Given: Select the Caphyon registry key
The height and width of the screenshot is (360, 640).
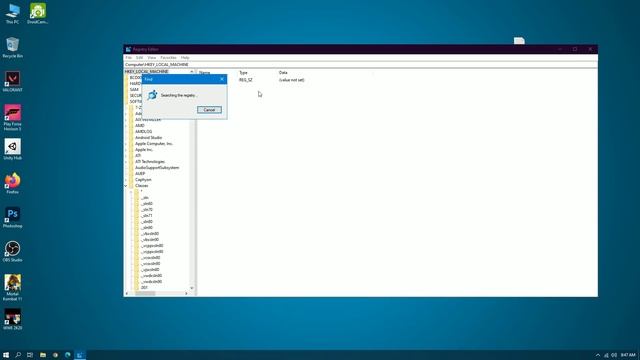Looking at the screenshot, I should click(143, 180).
